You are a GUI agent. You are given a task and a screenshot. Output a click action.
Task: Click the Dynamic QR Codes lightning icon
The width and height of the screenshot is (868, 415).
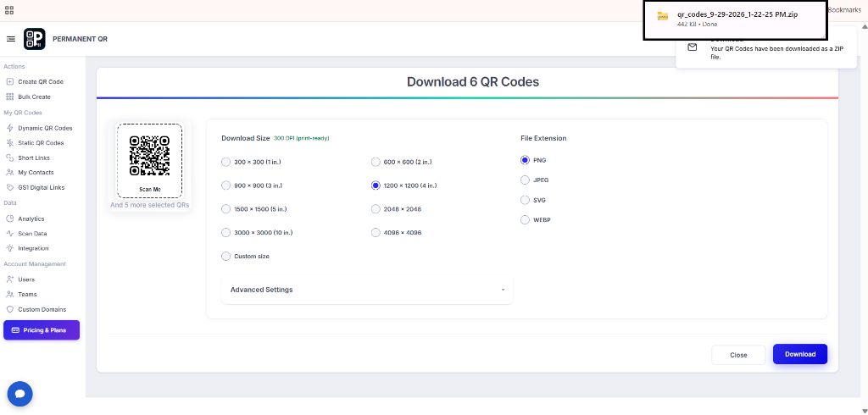9,128
